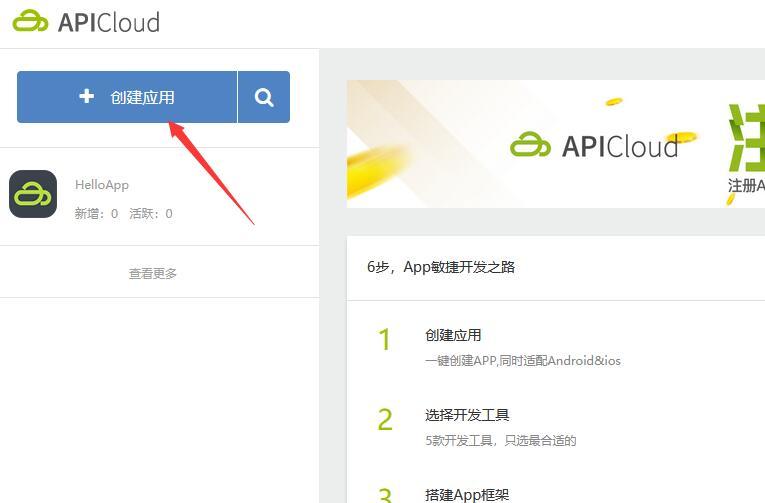Click the plus icon in 创建应用 button

tap(87, 96)
